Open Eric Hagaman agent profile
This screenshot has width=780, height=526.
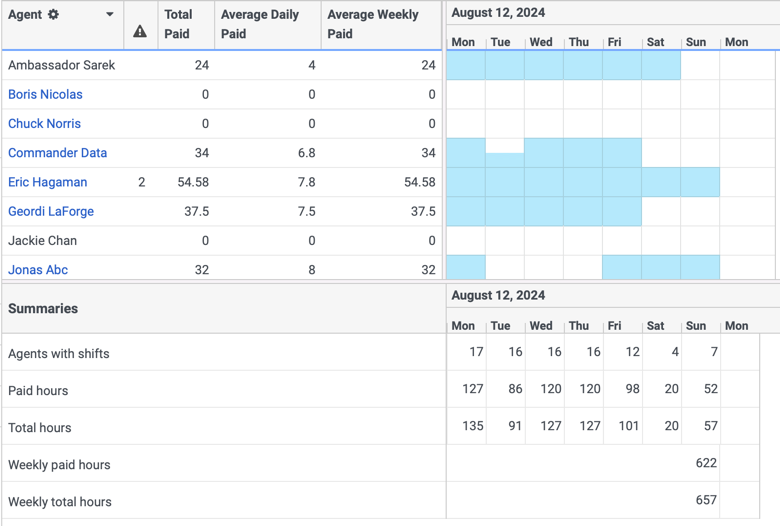click(x=47, y=182)
